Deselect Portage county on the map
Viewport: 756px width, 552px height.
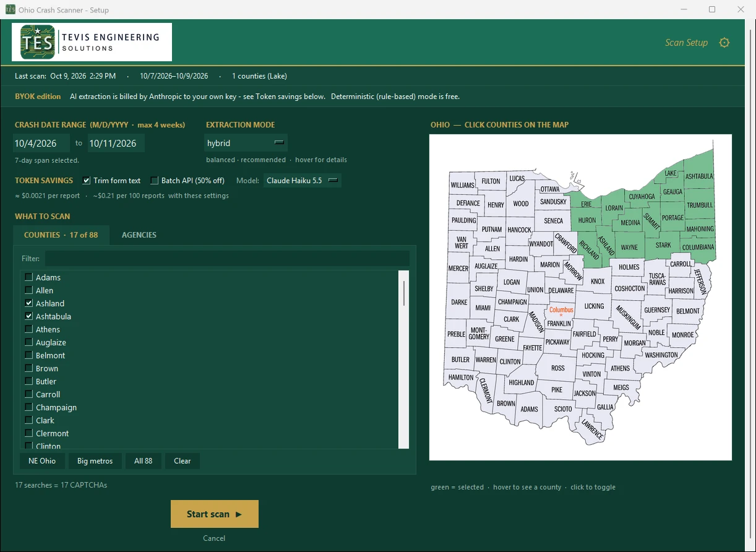(x=672, y=218)
